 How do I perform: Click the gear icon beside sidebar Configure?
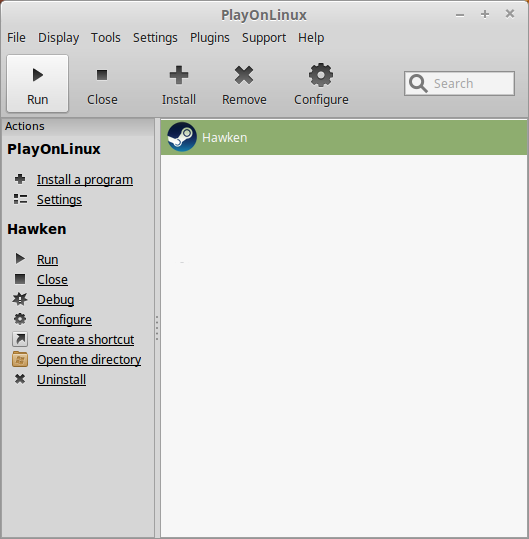20,319
